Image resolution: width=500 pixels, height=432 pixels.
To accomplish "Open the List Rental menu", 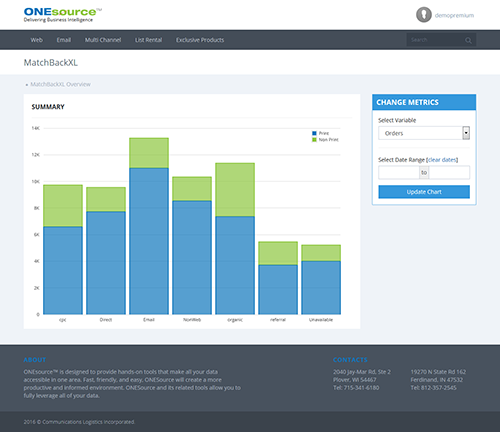I will [x=148, y=40].
